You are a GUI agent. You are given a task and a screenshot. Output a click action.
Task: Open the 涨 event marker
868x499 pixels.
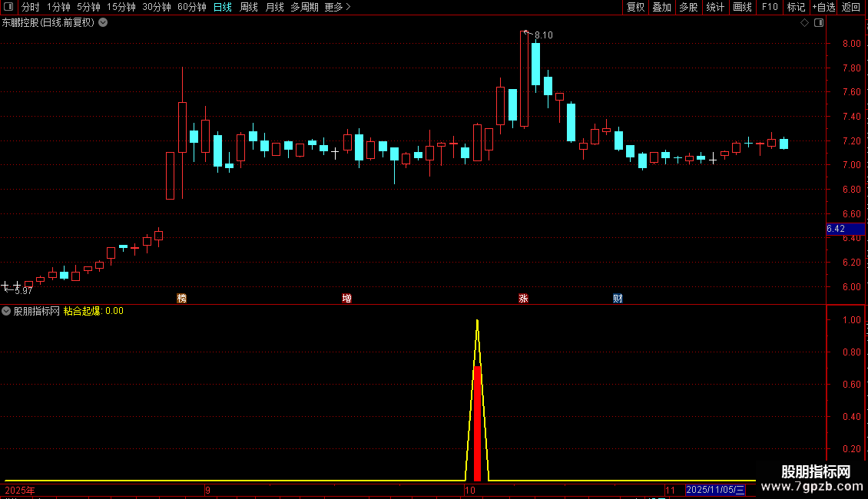[523, 298]
